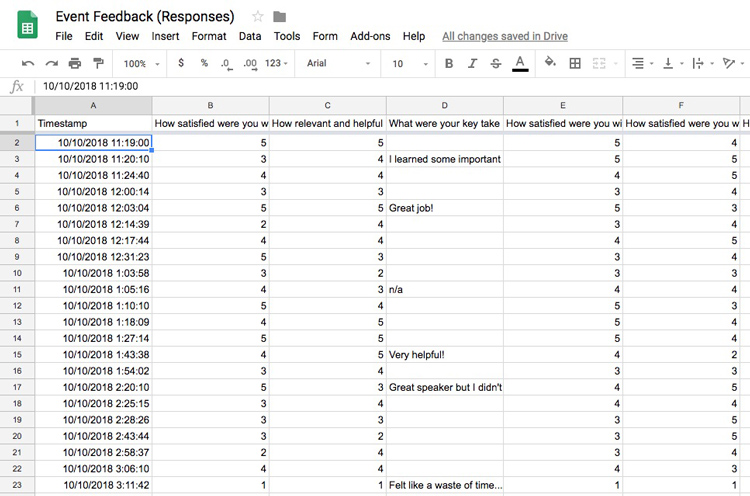This screenshot has width=750, height=496.
Task: Open the cell Borders tool
Action: point(575,63)
